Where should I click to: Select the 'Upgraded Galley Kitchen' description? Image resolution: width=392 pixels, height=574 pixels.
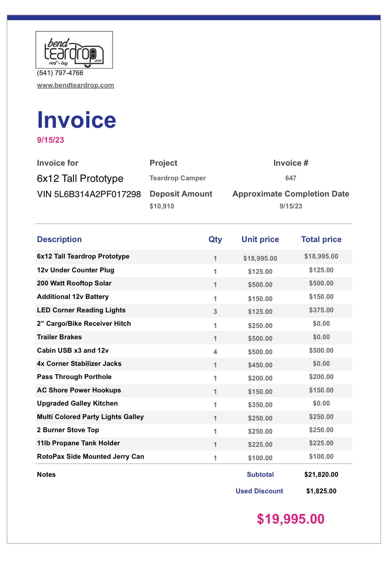(x=77, y=403)
